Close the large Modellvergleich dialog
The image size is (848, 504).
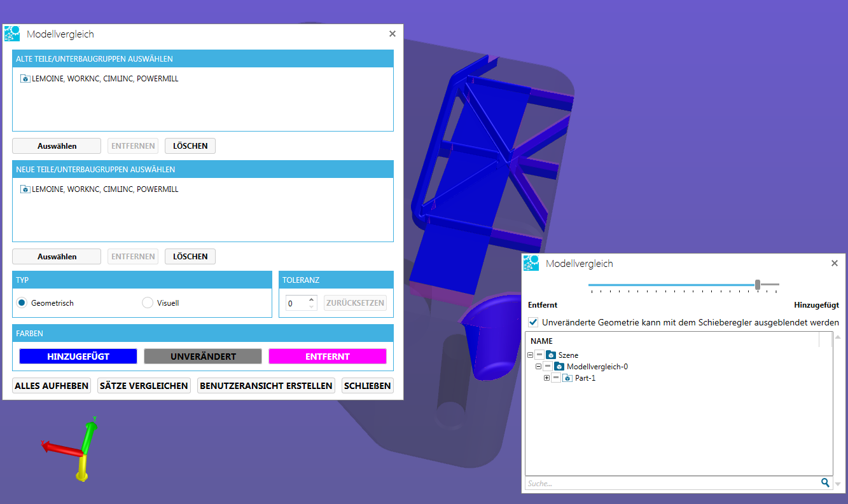[393, 34]
